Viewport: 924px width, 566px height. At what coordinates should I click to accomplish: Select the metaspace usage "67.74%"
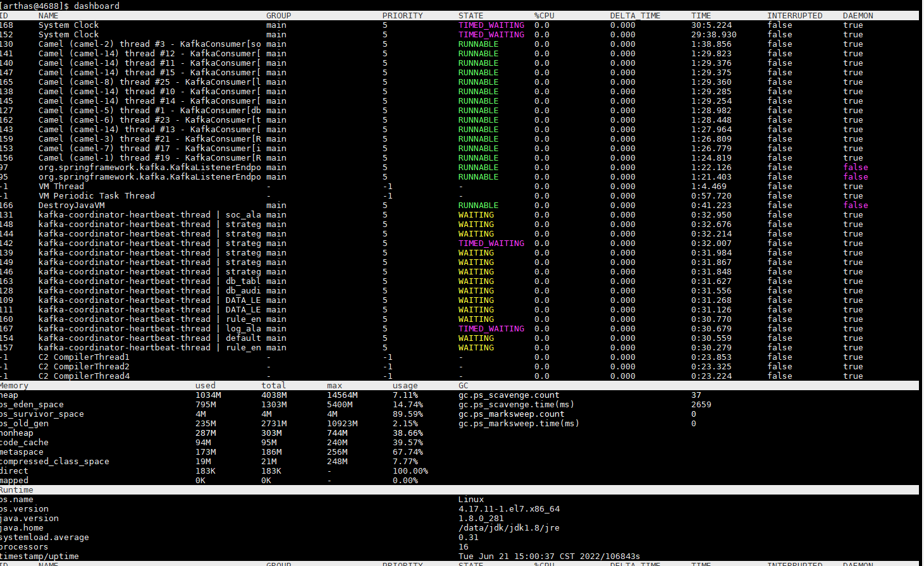[x=407, y=452]
